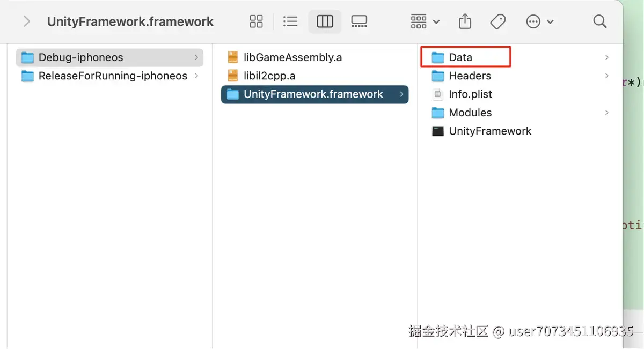Select the UnityFramework executable file
Screen dimensions: 644x349
coord(489,131)
